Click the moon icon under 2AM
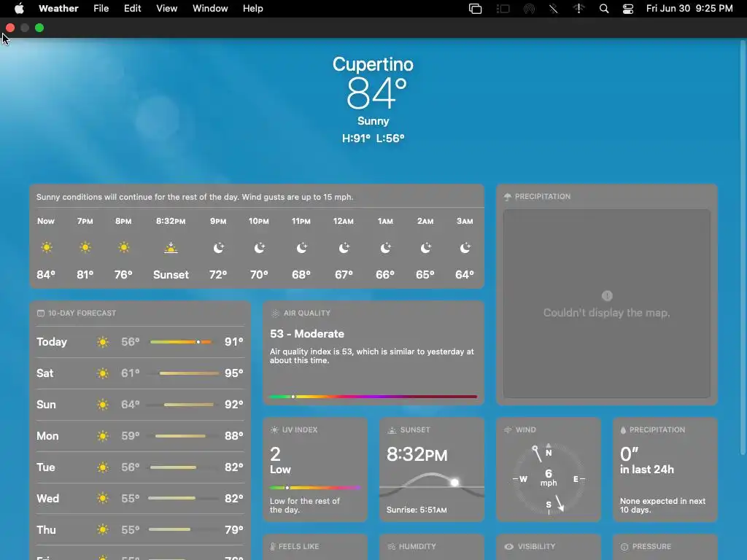The height and width of the screenshot is (560, 747). (425, 248)
